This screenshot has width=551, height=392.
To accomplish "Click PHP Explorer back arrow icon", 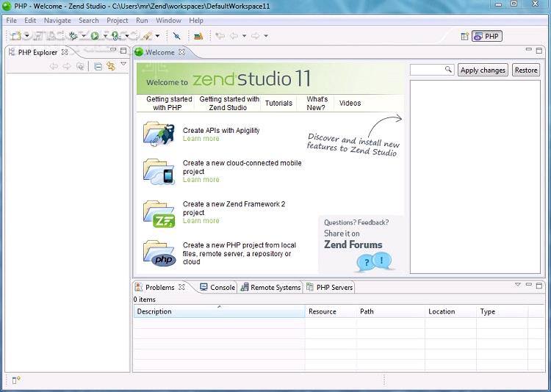I will [x=54, y=66].
